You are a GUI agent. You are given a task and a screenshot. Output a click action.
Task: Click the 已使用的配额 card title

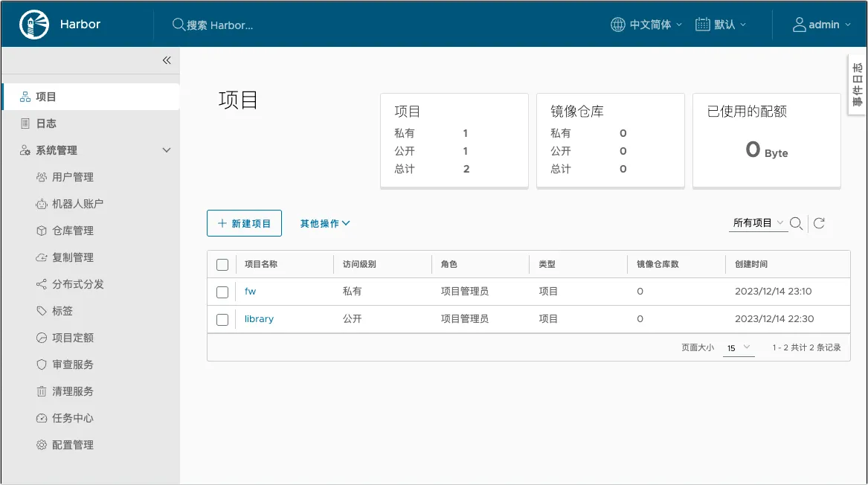click(x=747, y=112)
